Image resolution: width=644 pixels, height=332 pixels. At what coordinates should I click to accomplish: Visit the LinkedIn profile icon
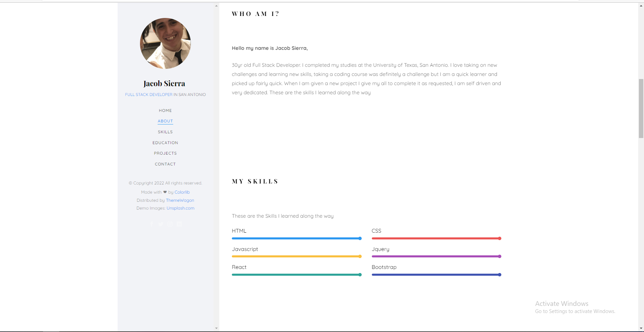click(x=179, y=224)
